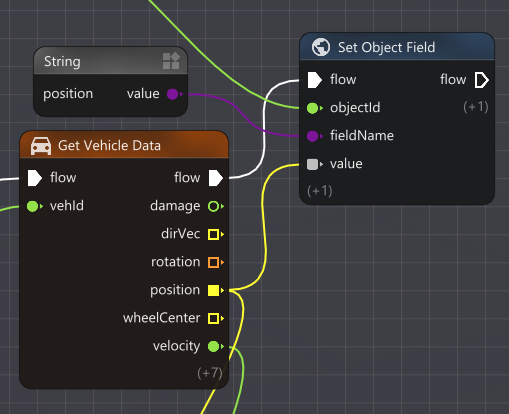Click Set Object Field flow output pin
Screen dimensions: 509x414
pos(481,80)
